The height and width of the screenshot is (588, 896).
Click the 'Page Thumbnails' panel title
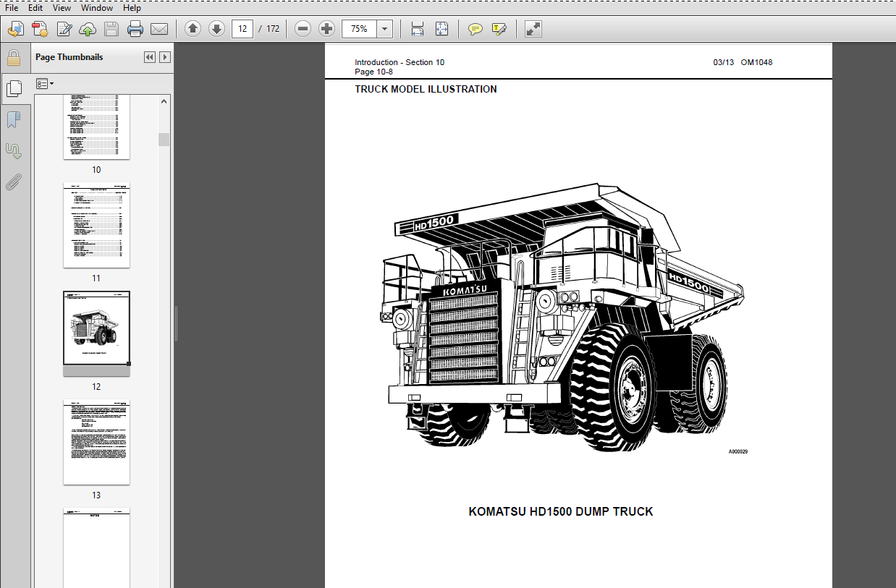pos(69,57)
